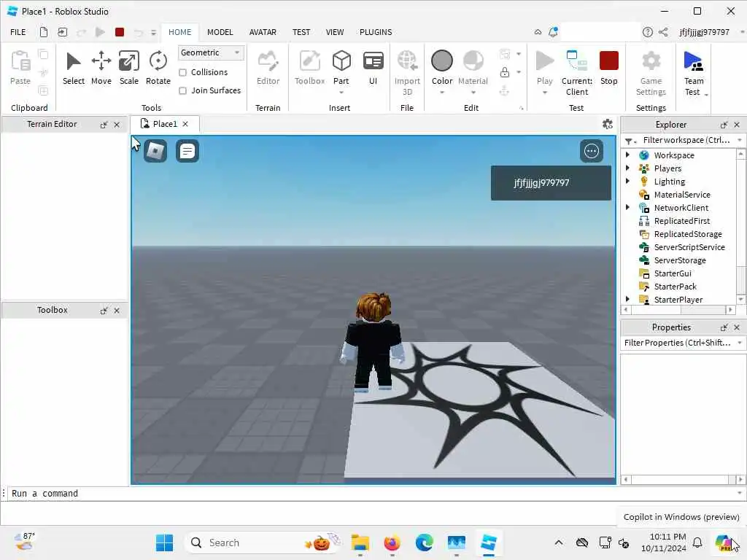This screenshot has height=560, width=747.
Task: Open Game Settings
Action: point(651,73)
